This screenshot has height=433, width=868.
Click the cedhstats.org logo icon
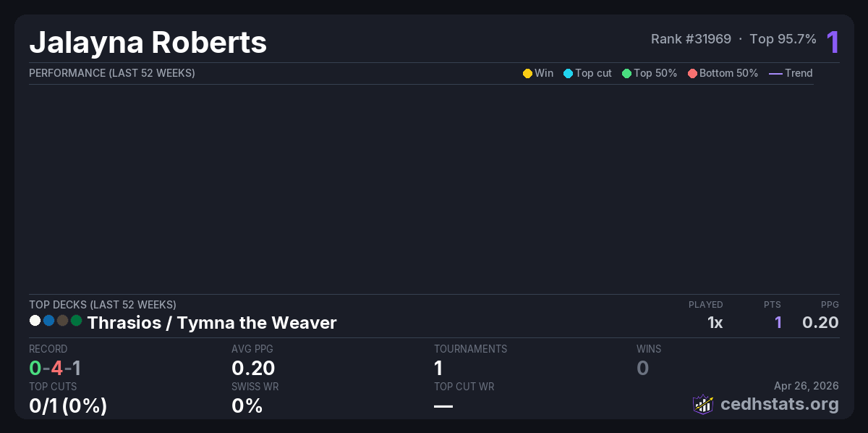pos(703,404)
